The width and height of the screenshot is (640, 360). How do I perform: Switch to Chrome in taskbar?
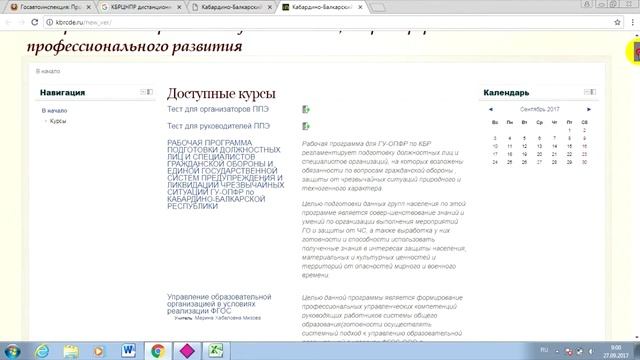158,351
